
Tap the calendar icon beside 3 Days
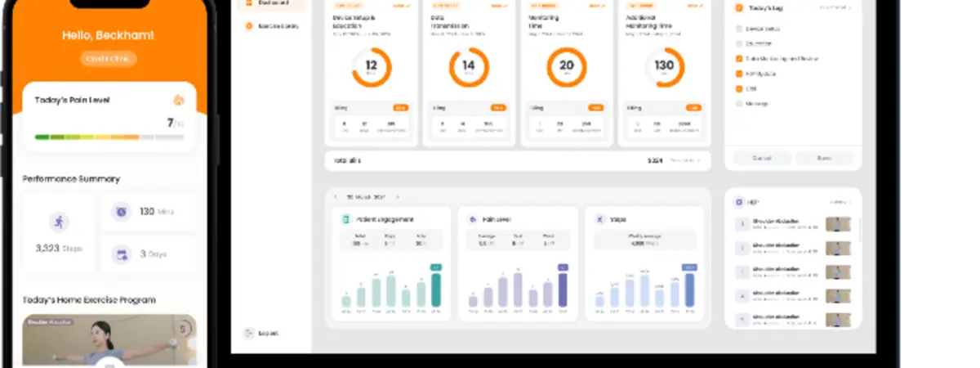point(121,254)
